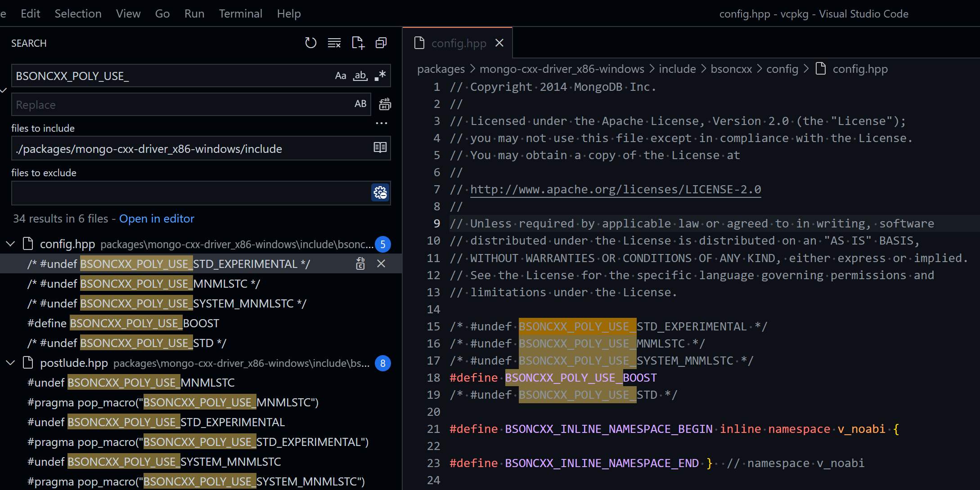Open the apache.org license URL

[x=615, y=189]
